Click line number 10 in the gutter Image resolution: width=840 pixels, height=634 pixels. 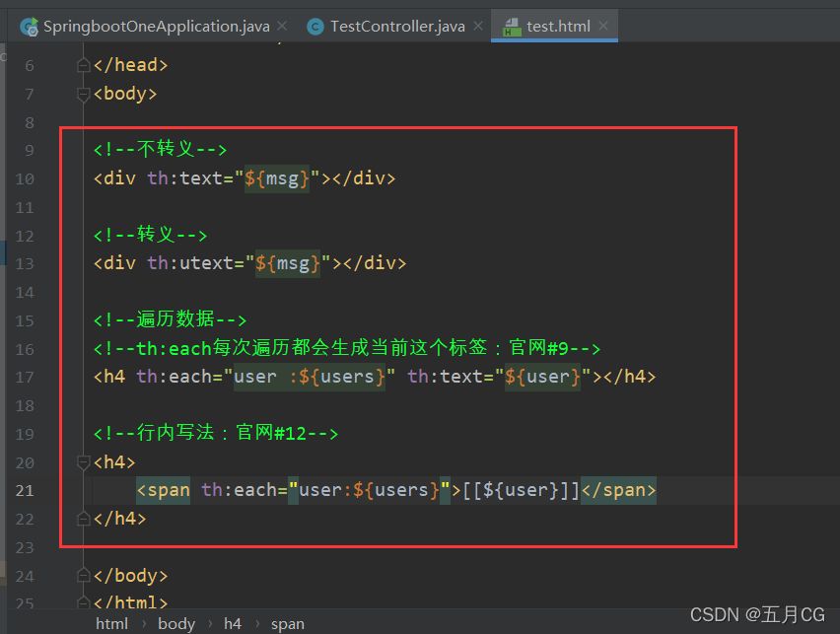click(x=25, y=179)
